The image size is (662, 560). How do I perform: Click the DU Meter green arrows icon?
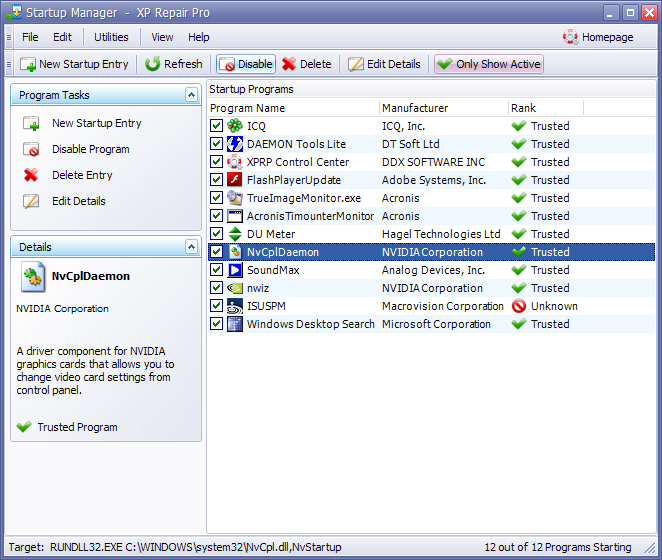[235, 234]
